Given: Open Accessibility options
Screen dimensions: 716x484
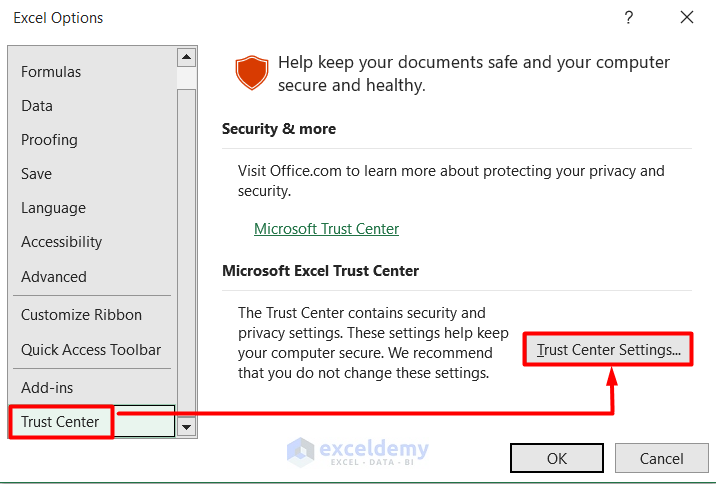Looking at the screenshot, I should [61, 242].
